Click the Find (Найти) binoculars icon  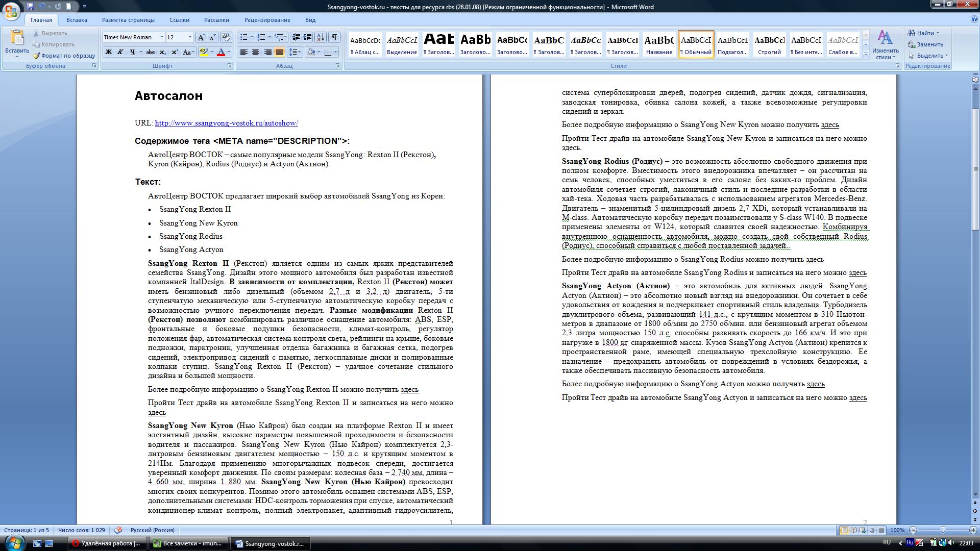click(x=912, y=33)
